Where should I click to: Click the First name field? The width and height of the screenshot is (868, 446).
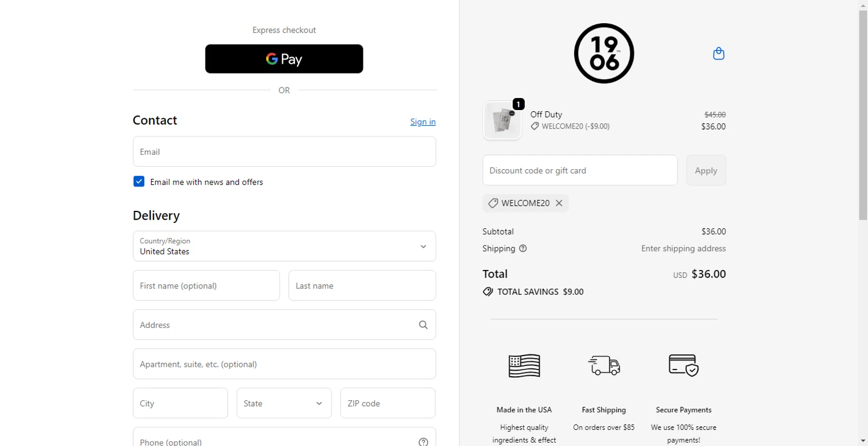pos(207,286)
